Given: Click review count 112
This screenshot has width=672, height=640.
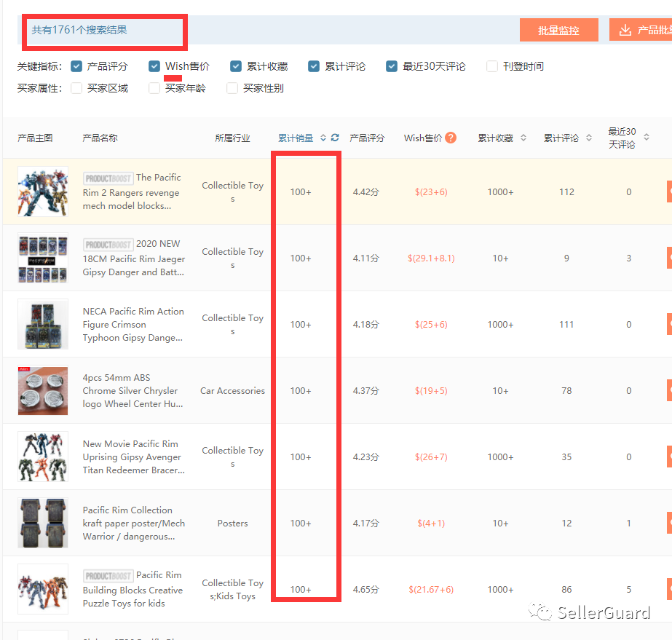Looking at the screenshot, I should (566, 191).
